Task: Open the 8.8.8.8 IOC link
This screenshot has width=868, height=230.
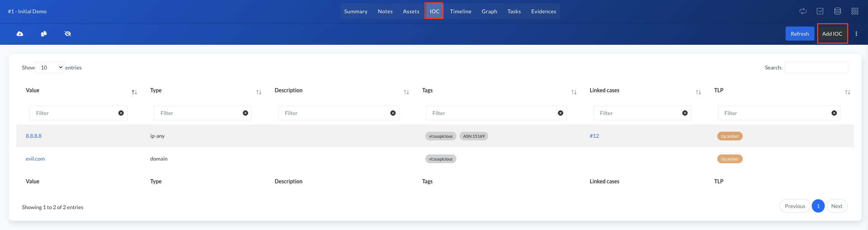Action: [34, 136]
